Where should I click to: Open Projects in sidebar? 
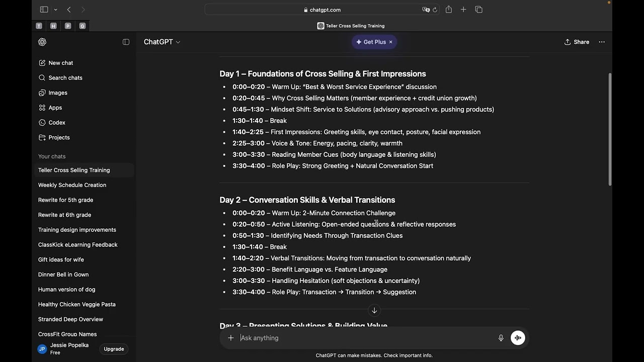[53, 138]
